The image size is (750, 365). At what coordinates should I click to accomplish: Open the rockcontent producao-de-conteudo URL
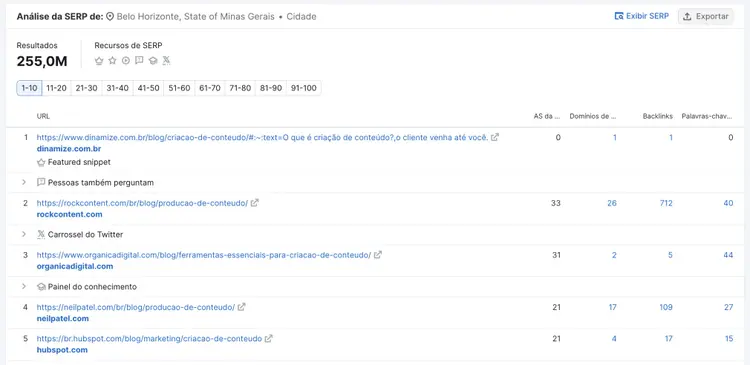(143, 203)
